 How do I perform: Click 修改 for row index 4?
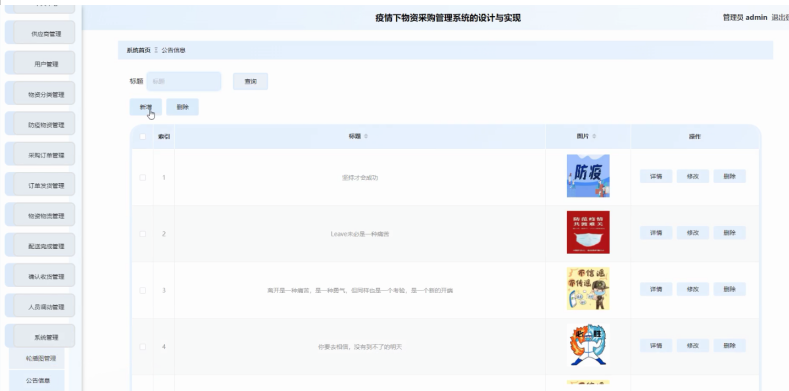[x=693, y=346]
